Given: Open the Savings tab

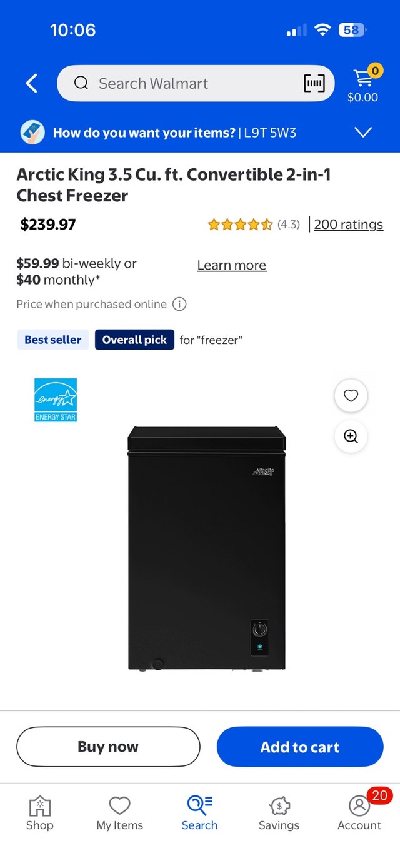Looking at the screenshot, I should click(x=279, y=812).
